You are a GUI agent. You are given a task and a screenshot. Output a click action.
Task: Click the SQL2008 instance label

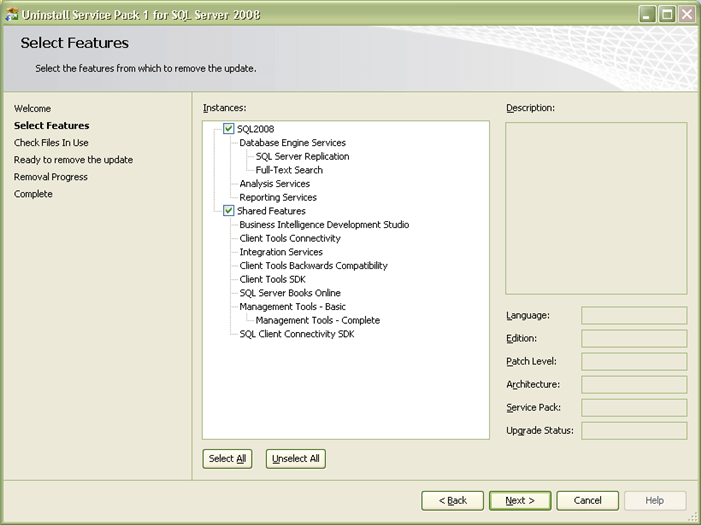coord(255,129)
